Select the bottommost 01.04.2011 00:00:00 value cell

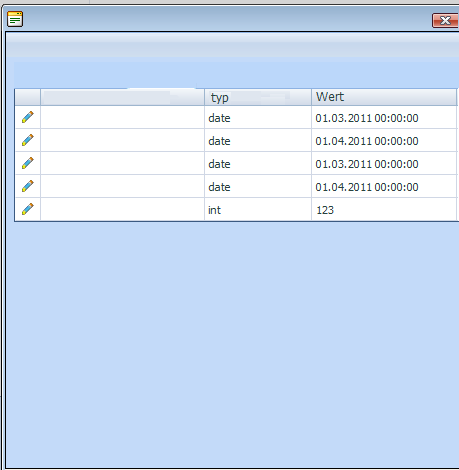pyautogui.click(x=384, y=187)
